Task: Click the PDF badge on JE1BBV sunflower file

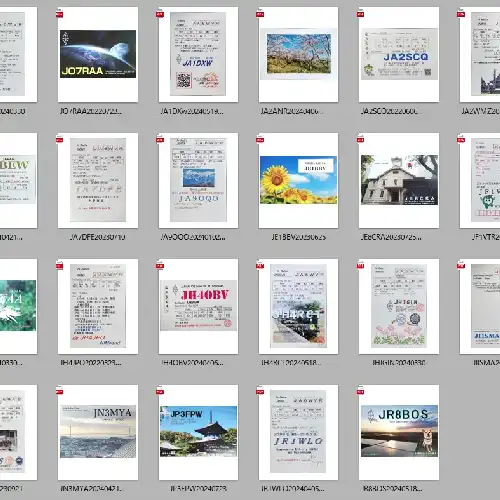Action: coord(260,140)
